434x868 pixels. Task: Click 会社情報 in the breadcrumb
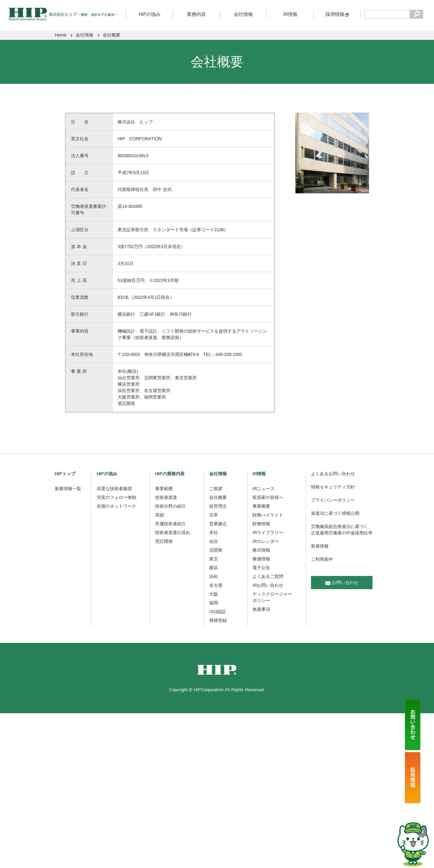pos(85,35)
